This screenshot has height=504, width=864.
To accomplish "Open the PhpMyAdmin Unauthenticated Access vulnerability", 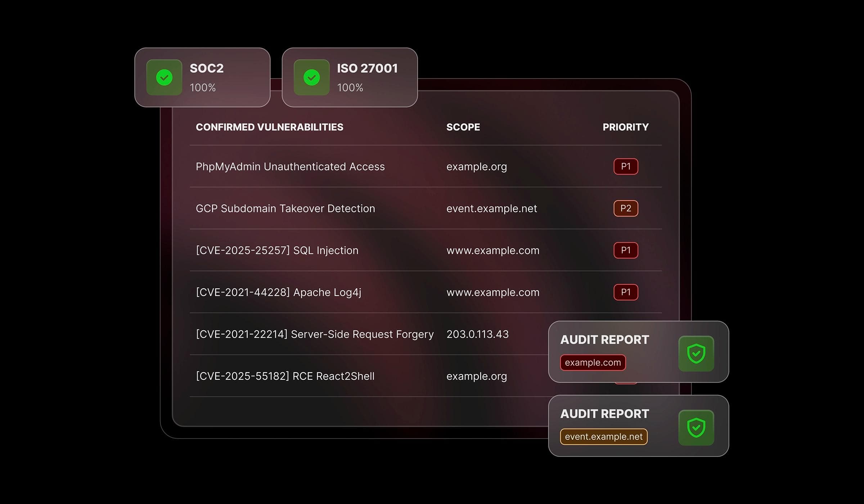I will pos(290,167).
